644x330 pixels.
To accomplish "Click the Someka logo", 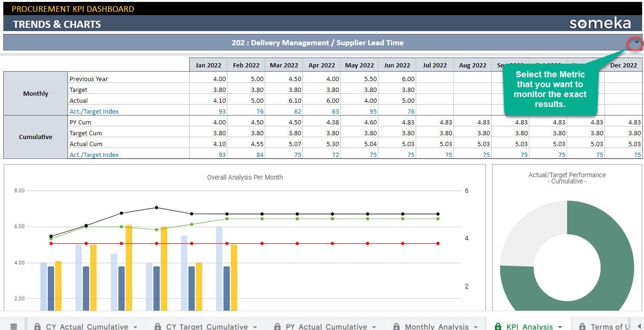I will click(x=600, y=22).
